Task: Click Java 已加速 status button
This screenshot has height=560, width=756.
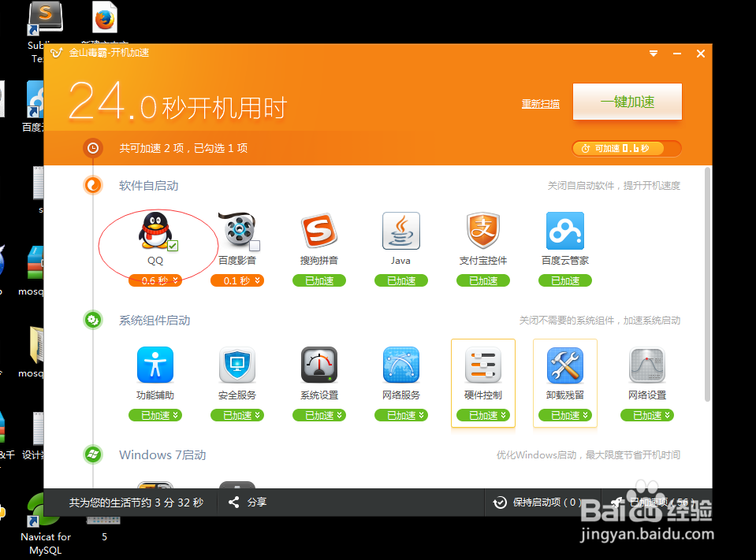Action: (401, 280)
